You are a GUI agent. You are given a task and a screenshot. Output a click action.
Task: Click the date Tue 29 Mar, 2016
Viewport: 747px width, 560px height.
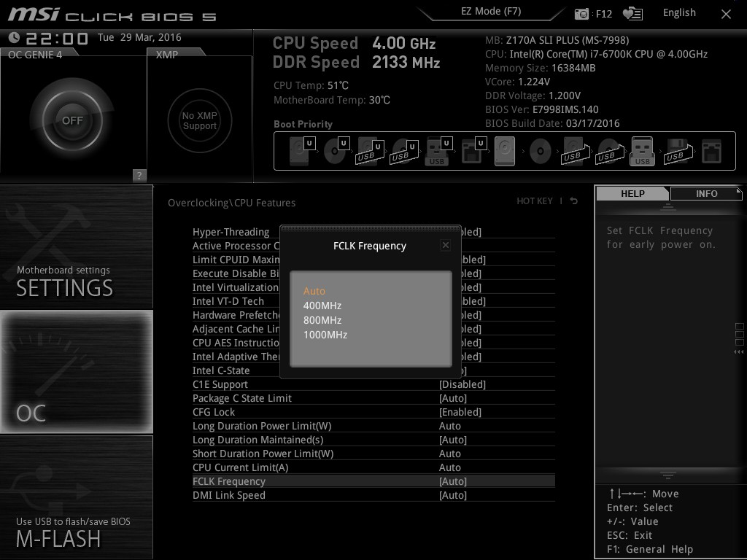pos(139,37)
